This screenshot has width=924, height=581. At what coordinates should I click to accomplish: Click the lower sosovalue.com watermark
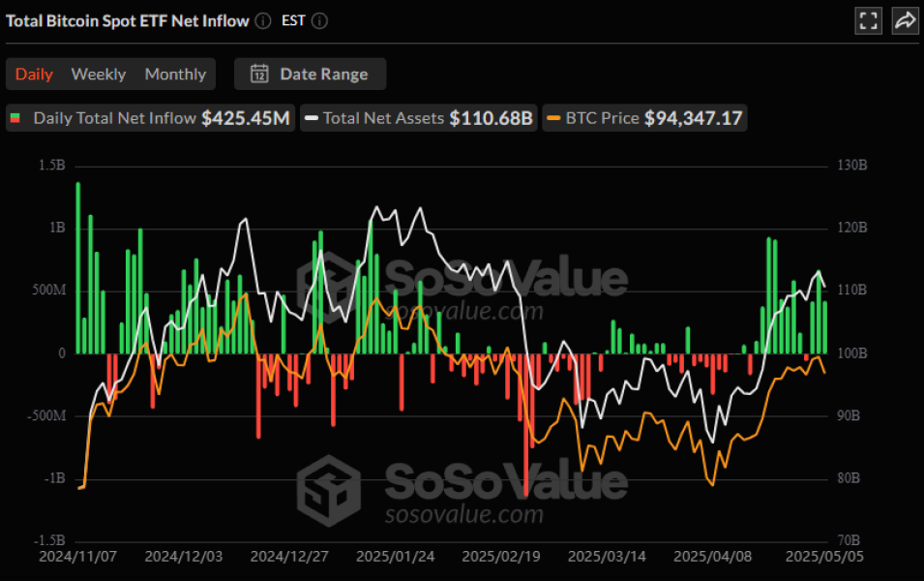pyautogui.click(x=463, y=514)
